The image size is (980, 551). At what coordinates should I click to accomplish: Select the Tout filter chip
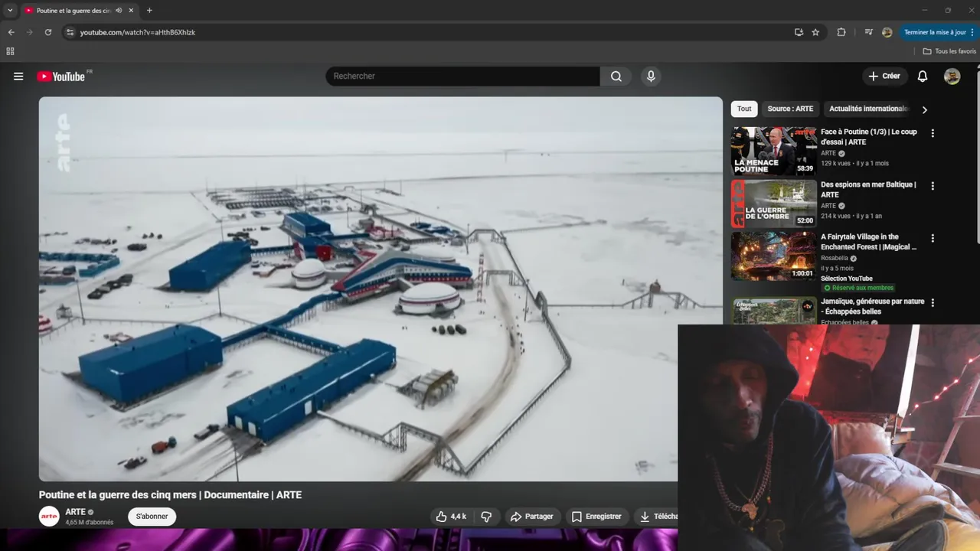744,109
